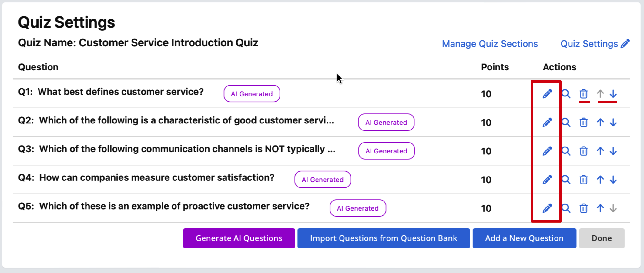
Task: Delete Q5 using the trash icon
Action: pyautogui.click(x=584, y=208)
